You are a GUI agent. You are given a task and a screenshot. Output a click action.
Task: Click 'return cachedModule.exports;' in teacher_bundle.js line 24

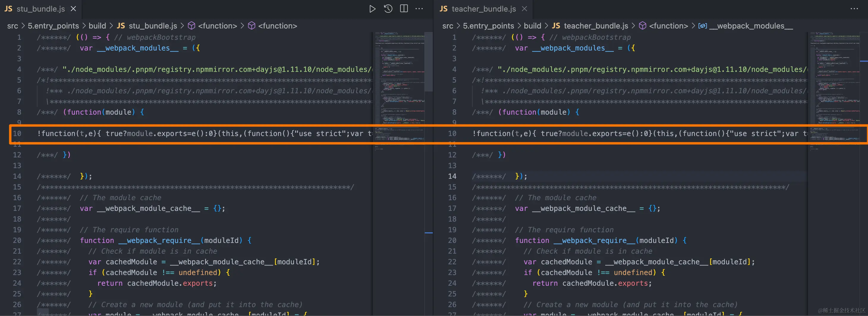pyautogui.click(x=592, y=283)
